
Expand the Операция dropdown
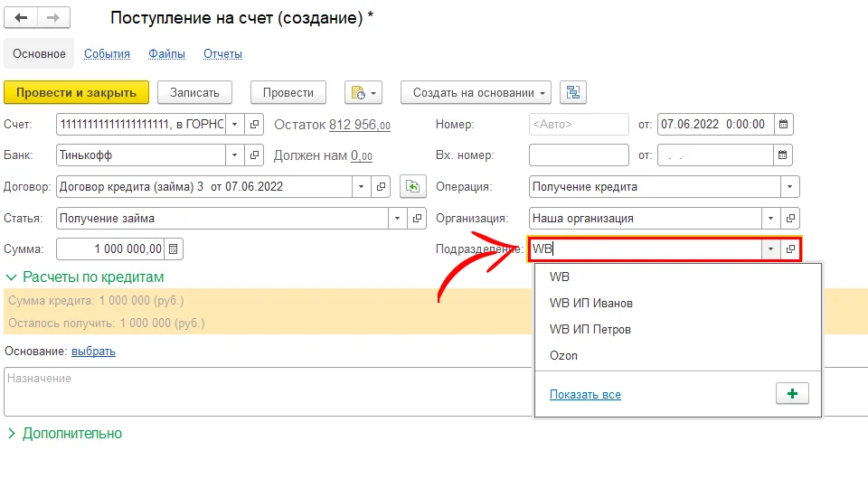[x=790, y=187]
